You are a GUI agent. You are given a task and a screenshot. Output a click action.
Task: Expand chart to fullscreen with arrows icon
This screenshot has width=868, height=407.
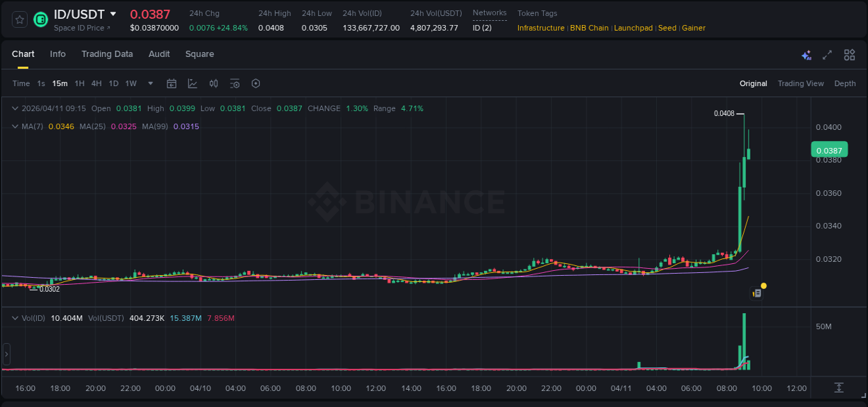[x=827, y=55]
